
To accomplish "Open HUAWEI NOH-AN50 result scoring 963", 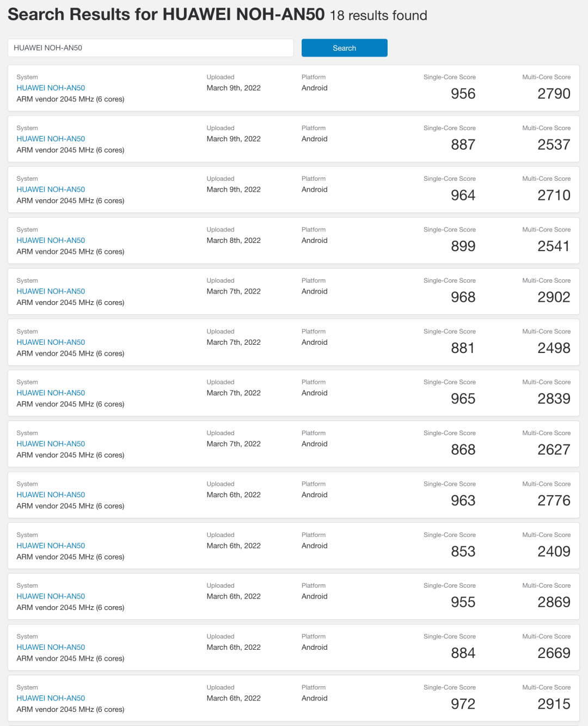I will 51,495.
